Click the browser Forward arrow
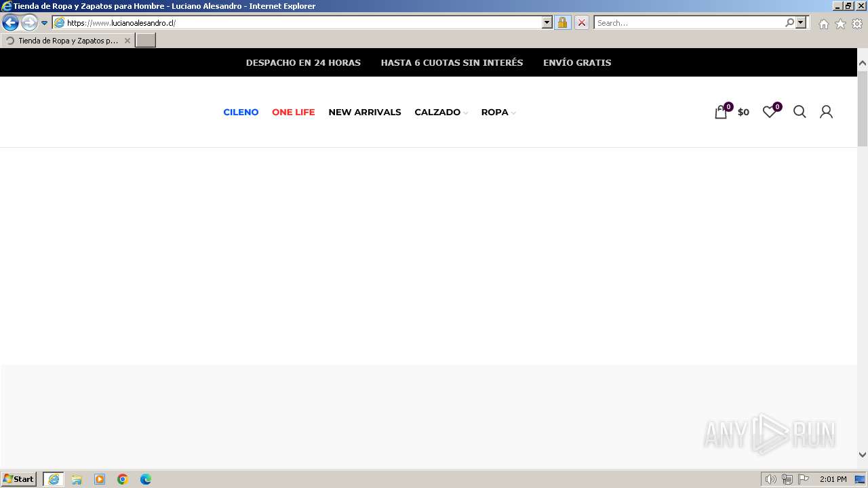868x488 pixels. coord(29,23)
